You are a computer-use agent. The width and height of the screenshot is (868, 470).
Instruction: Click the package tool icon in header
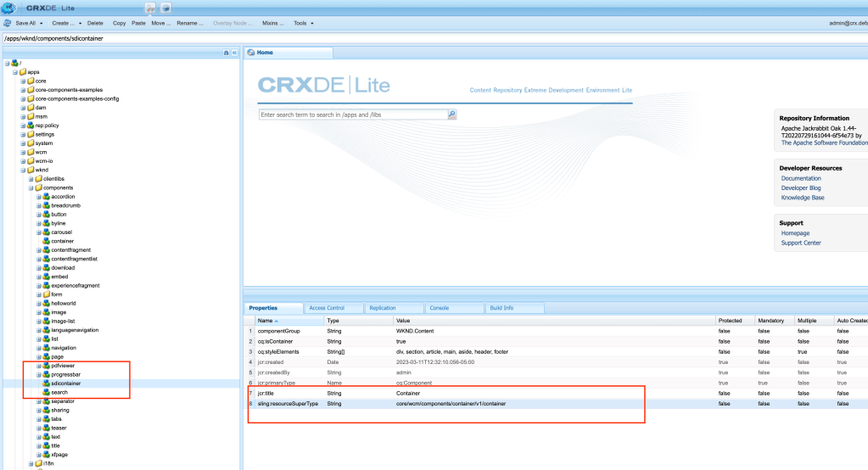[166, 8]
